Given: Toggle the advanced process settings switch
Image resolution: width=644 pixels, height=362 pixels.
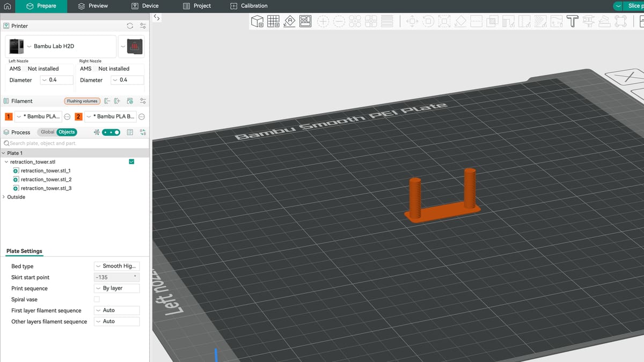Looking at the screenshot, I should 111,132.
